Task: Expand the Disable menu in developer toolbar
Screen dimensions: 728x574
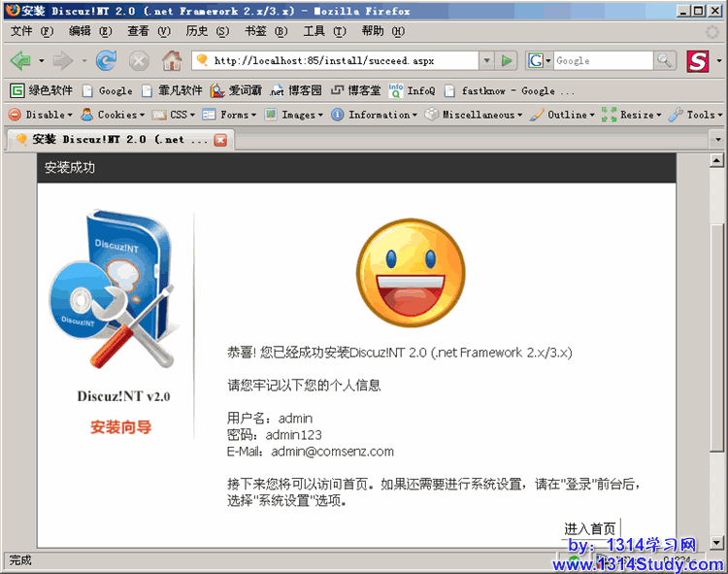Action: point(40,115)
